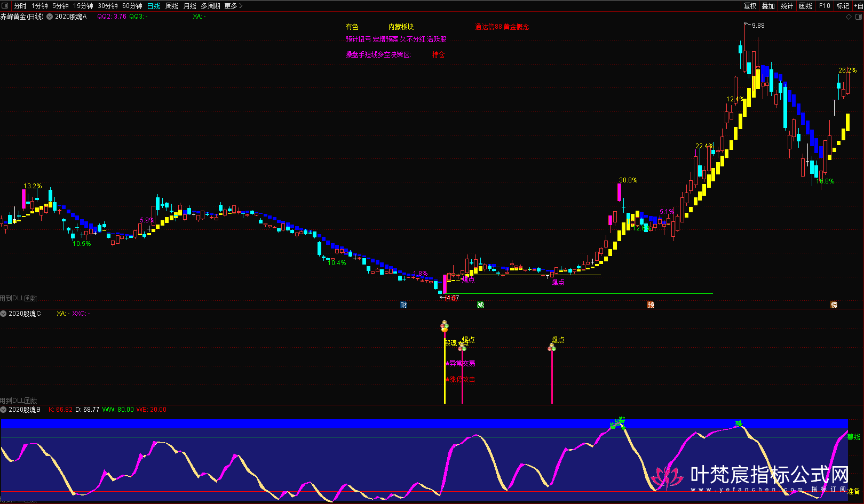This screenshot has height=504, width=864.
Task: Click the 警线 label on oscillator
Action: [854, 437]
